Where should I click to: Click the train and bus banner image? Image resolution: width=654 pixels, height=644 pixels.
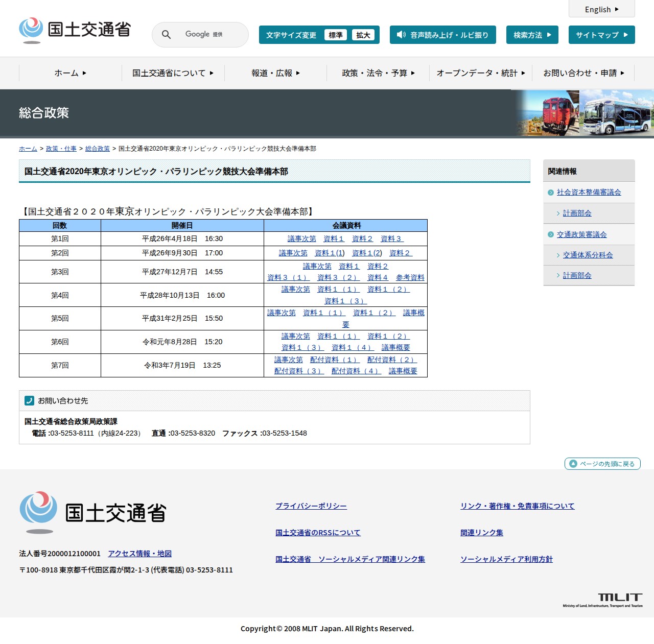pyautogui.click(x=582, y=113)
